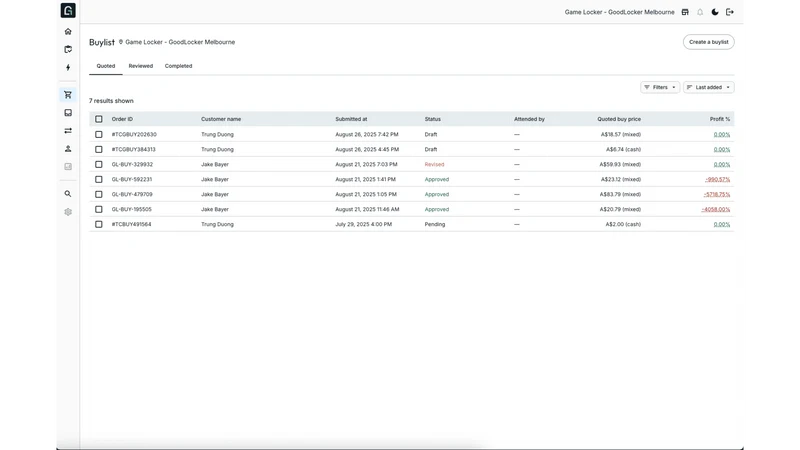
Task: Click the Profit % column header
Action: point(720,119)
